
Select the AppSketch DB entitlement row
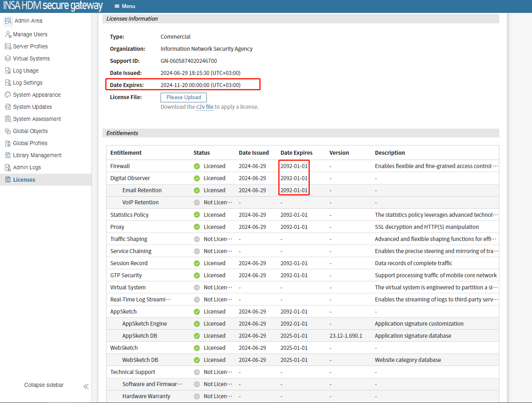(140, 336)
